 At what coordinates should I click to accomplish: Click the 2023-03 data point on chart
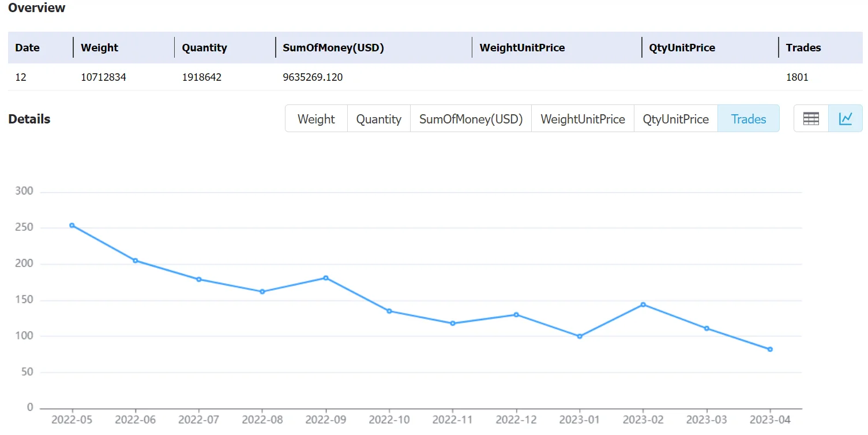[x=707, y=328]
